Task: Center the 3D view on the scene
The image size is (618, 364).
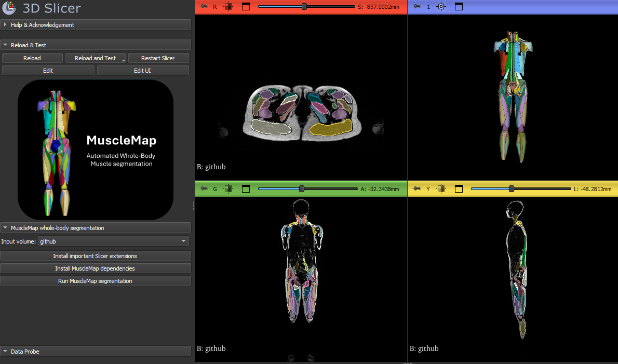Action: (x=440, y=7)
